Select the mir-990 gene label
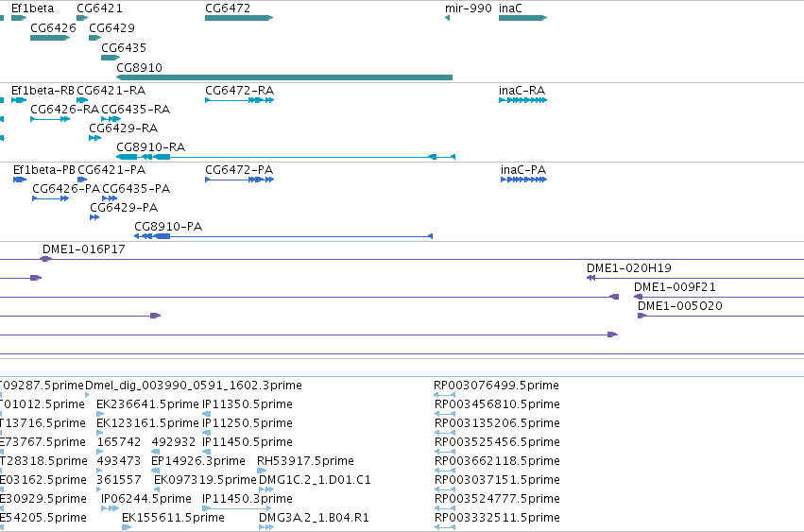The height and width of the screenshot is (532, 804). point(469,9)
